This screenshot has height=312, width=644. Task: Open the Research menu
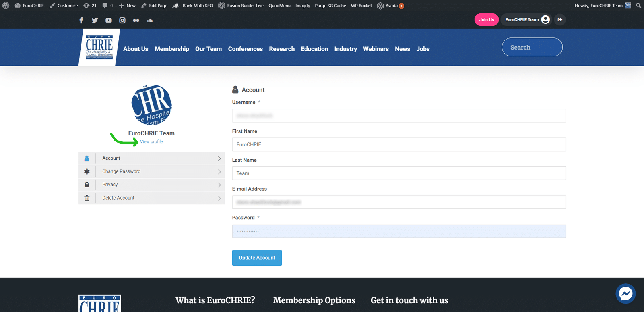click(x=282, y=49)
